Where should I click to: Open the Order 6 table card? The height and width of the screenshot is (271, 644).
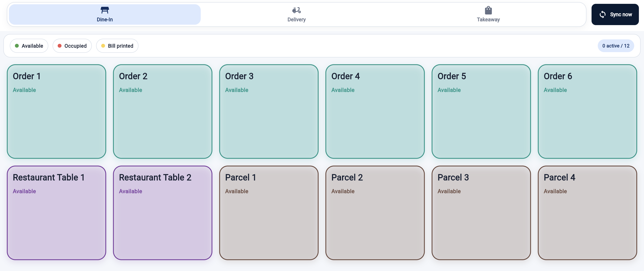(x=587, y=111)
